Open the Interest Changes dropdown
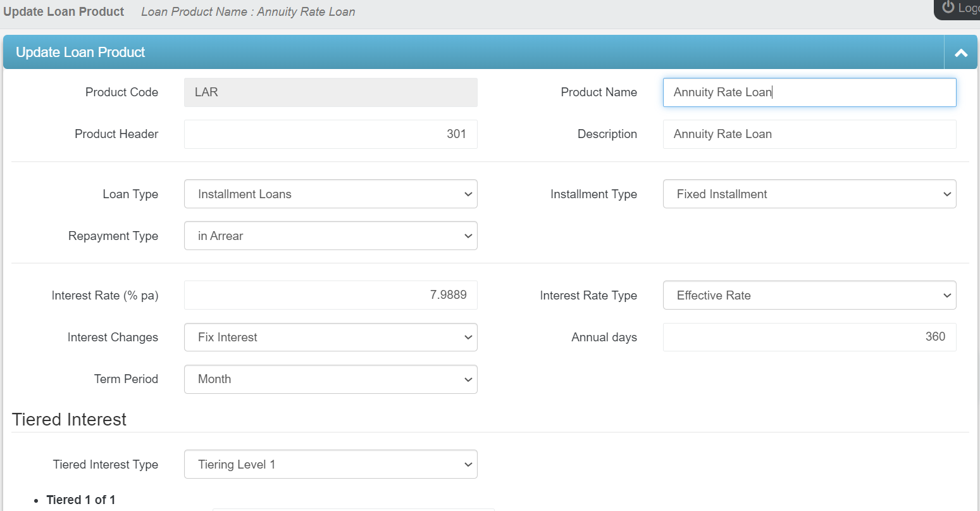980x511 pixels. click(329, 337)
